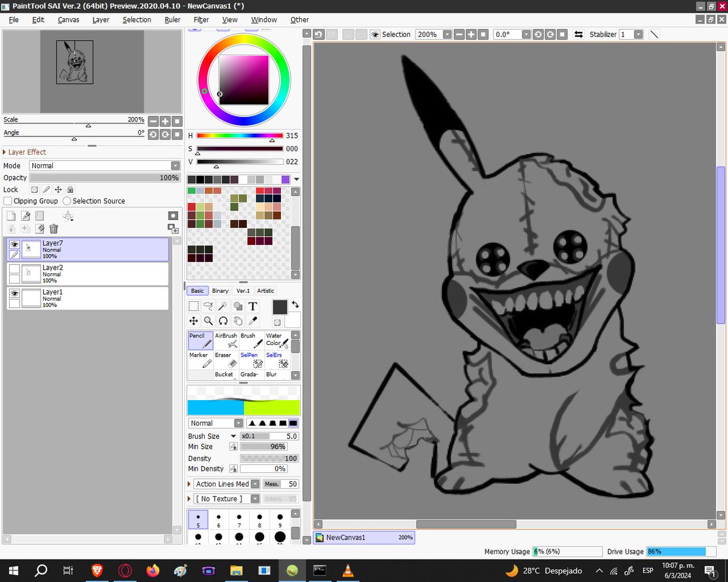This screenshot has width=728, height=582.
Task: Reset the navigator Angle rotation
Action: point(177,134)
